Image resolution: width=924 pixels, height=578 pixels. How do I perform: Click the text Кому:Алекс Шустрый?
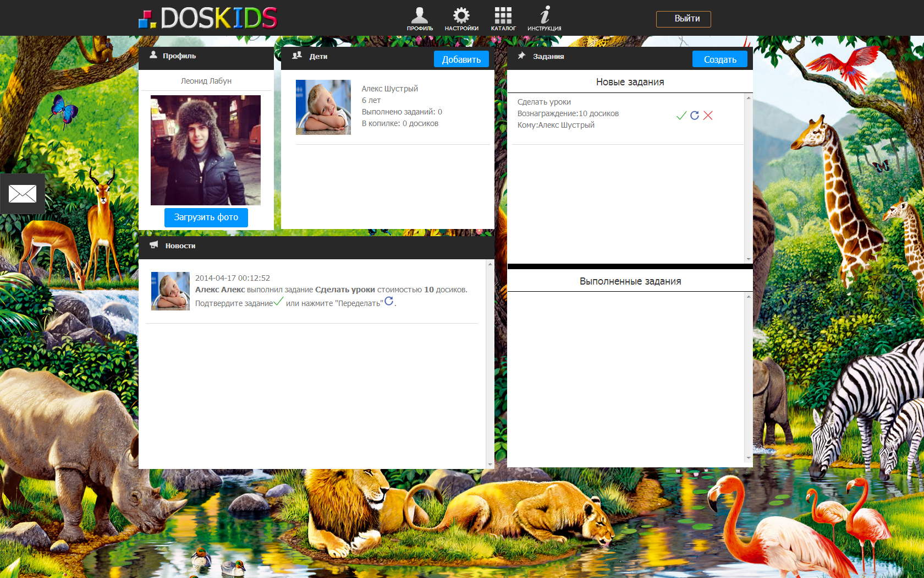pos(556,125)
